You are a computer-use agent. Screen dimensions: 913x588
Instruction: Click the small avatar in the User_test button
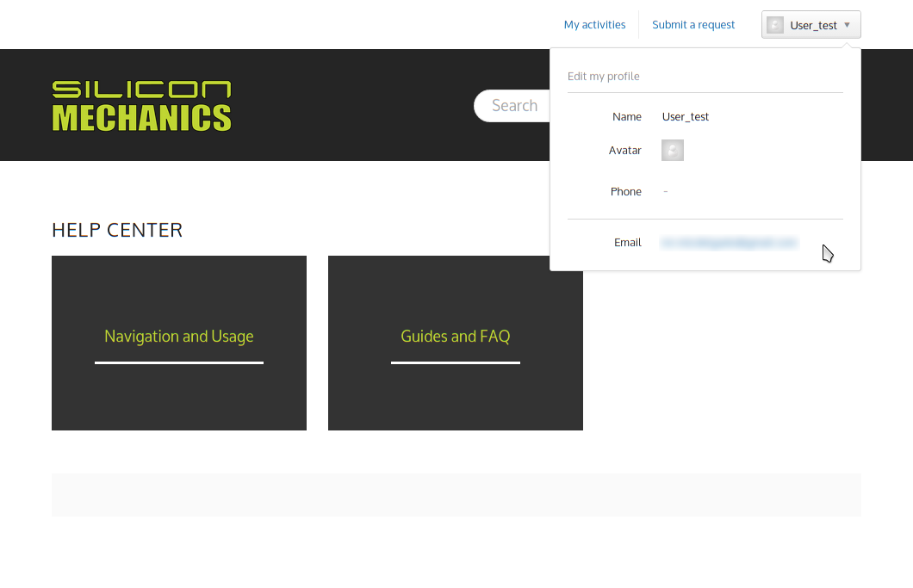point(775,25)
